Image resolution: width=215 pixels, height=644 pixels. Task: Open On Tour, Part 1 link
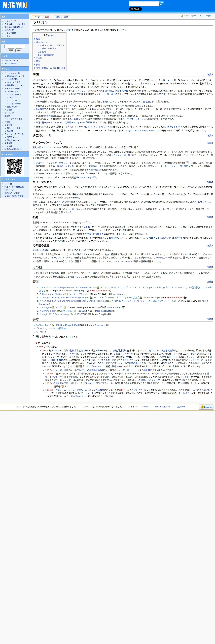pyautogui.click(x=44, y=325)
